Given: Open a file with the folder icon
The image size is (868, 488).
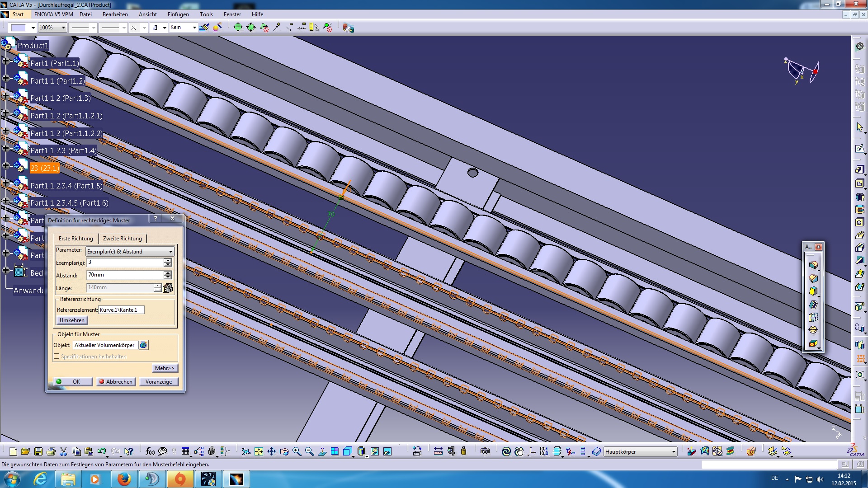Looking at the screenshot, I should 25,451.
